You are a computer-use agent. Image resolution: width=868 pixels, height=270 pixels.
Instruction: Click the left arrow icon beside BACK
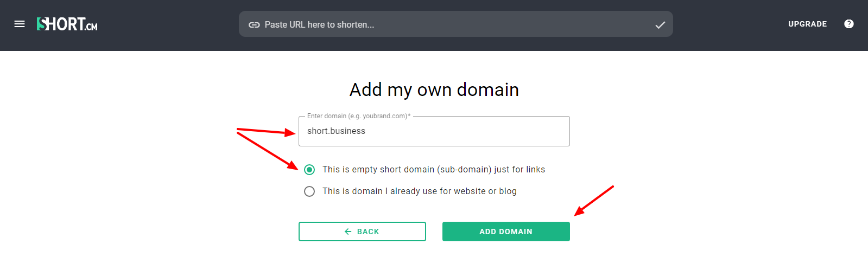348,232
